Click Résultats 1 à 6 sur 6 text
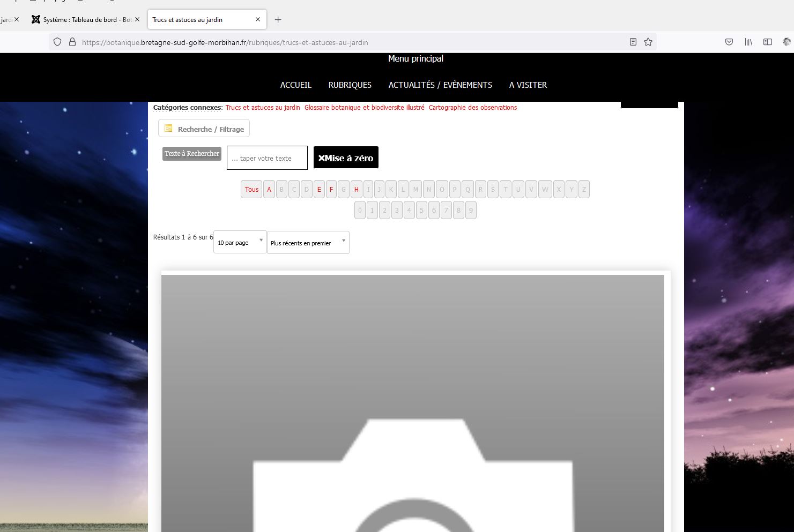The width and height of the screenshot is (794, 532). pyautogui.click(x=183, y=237)
